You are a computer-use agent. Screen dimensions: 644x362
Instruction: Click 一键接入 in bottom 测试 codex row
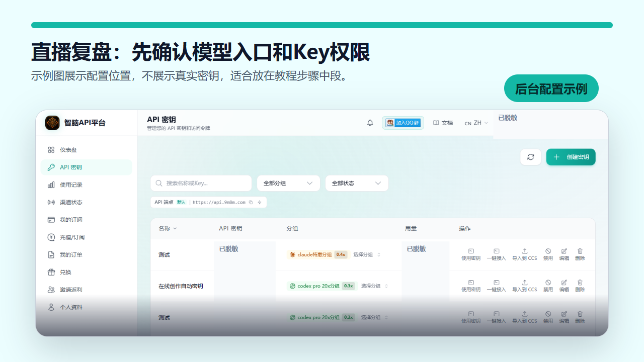[x=497, y=317]
